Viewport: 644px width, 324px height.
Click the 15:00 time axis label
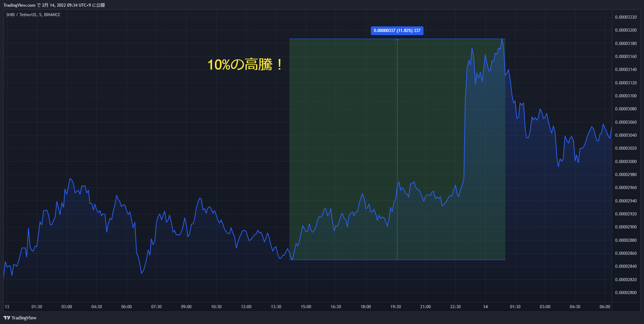click(306, 307)
